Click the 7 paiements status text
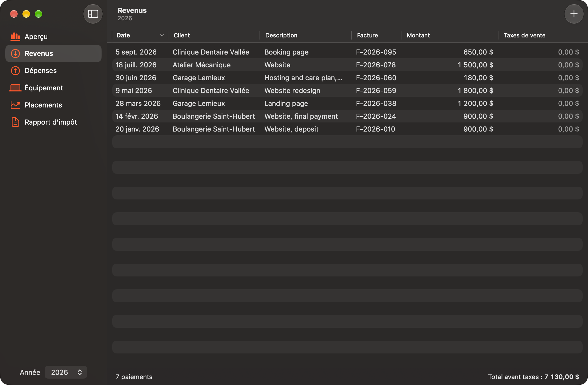588x385 pixels. tap(134, 377)
